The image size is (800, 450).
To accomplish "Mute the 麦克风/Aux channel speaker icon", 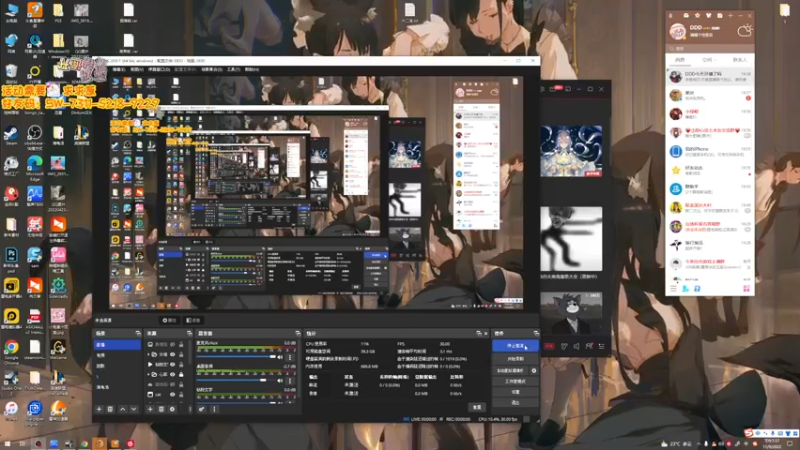I will [280, 357].
